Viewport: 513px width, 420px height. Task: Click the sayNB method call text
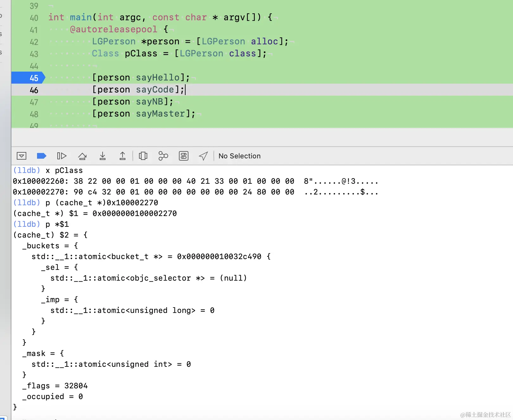tap(150, 102)
